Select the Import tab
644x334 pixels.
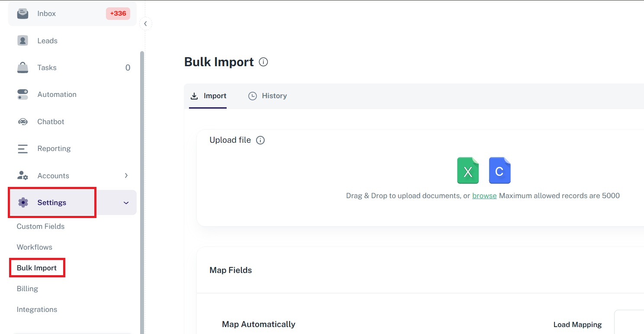tap(208, 96)
